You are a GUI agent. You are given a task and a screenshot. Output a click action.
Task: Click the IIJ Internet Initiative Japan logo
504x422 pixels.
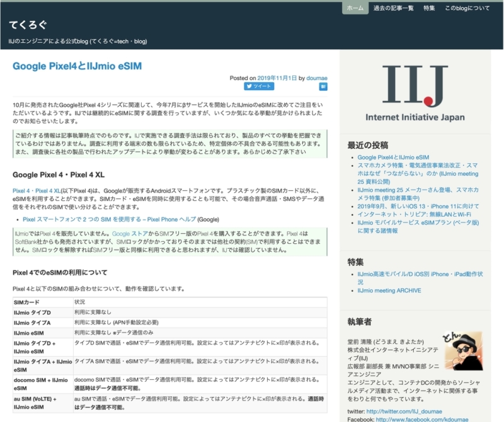pyautogui.click(x=415, y=93)
